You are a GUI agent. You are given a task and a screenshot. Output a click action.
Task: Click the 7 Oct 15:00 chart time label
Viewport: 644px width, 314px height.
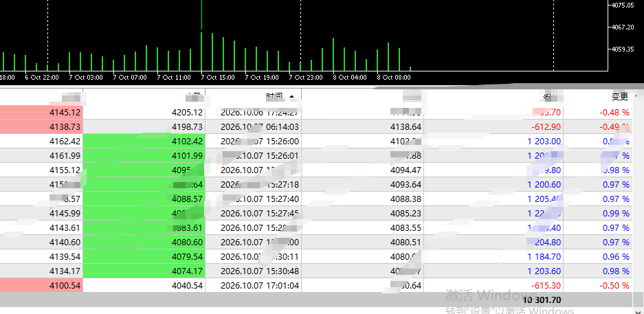pyautogui.click(x=218, y=77)
